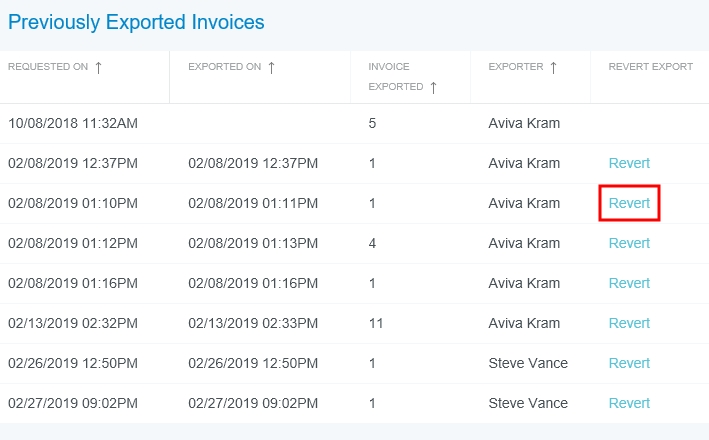The width and height of the screenshot is (709, 440).
Task: Click the Exported On column header
Action: tap(224, 67)
